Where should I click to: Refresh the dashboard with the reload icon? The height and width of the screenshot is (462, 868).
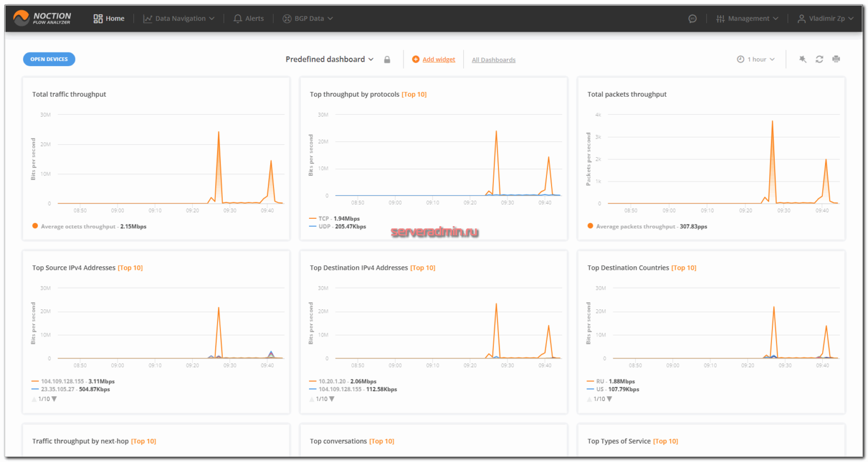819,59
